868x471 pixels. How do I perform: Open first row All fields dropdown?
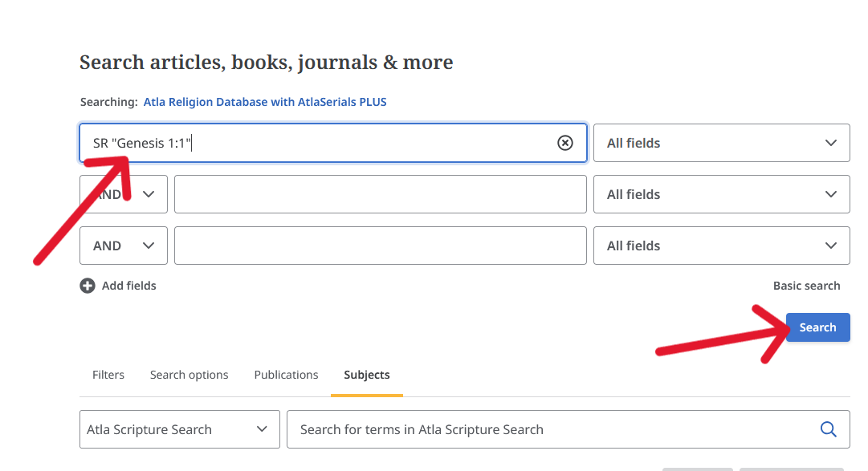721,143
